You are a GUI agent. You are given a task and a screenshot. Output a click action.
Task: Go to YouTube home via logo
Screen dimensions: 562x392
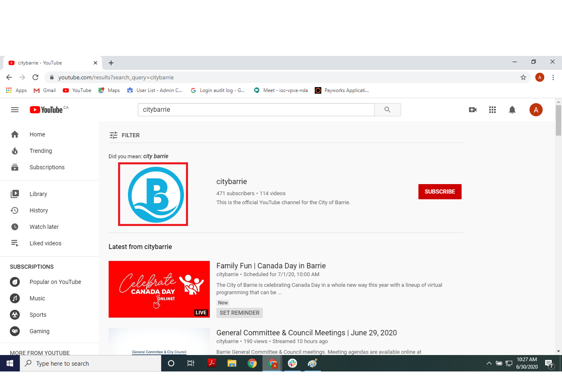pyautogui.click(x=46, y=110)
